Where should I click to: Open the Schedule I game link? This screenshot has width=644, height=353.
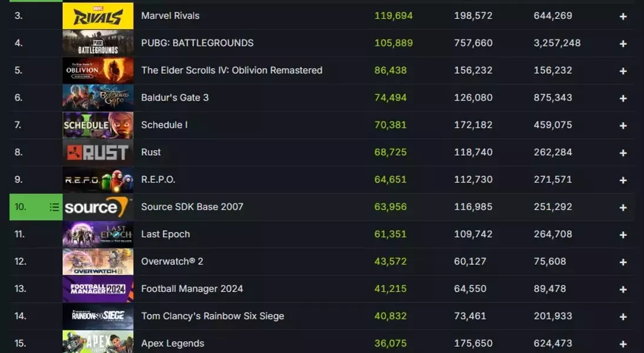pyautogui.click(x=164, y=125)
